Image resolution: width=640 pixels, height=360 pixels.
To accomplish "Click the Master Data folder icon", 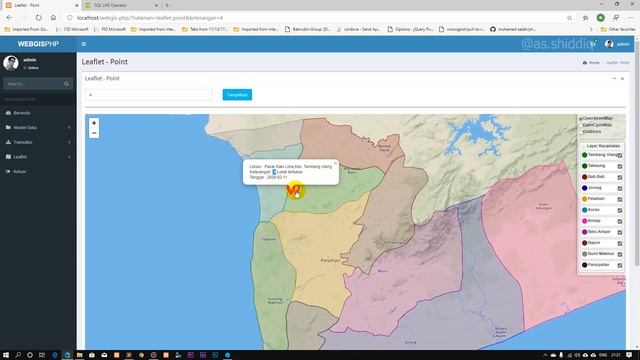I will click(8, 127).
